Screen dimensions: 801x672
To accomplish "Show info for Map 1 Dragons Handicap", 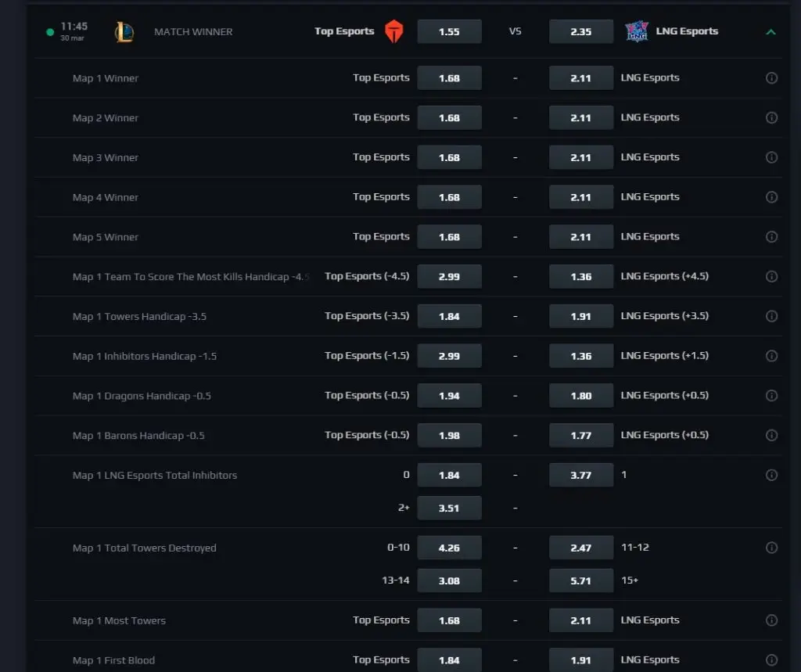I will tap(771, 396).
